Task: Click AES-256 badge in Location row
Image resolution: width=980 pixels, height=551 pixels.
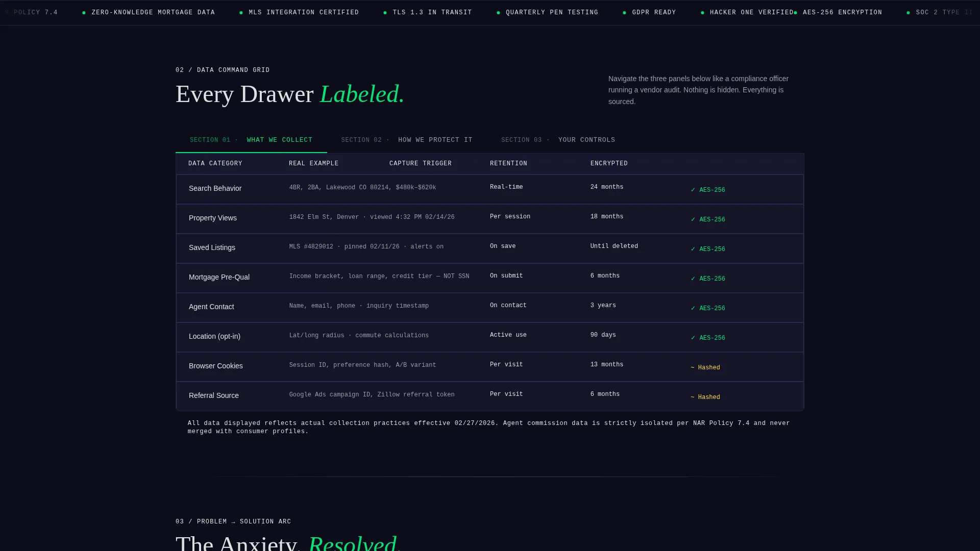Action: coord(707,338)
